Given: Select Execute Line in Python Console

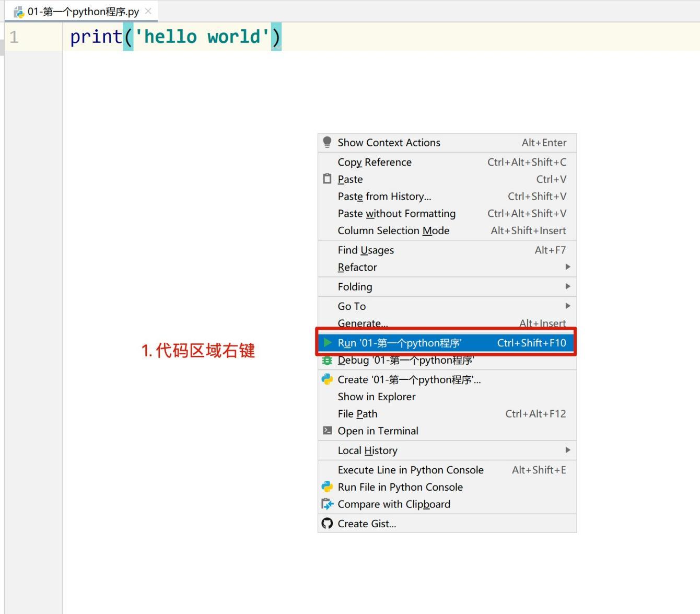Looking at the screenshot, I should click(411, 470).
